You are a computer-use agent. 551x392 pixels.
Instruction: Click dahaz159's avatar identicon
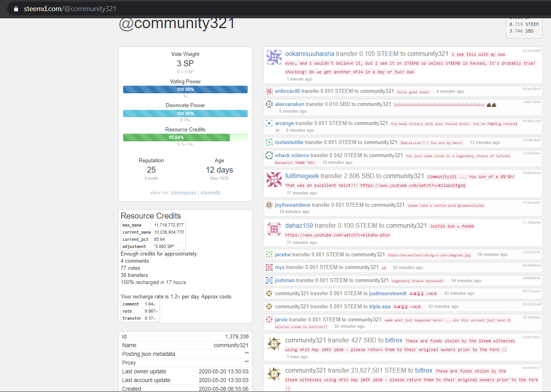point(274,229)
